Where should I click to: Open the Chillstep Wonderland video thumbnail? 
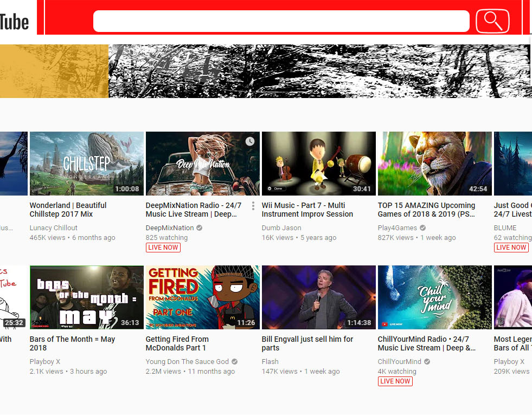[87, 164]
